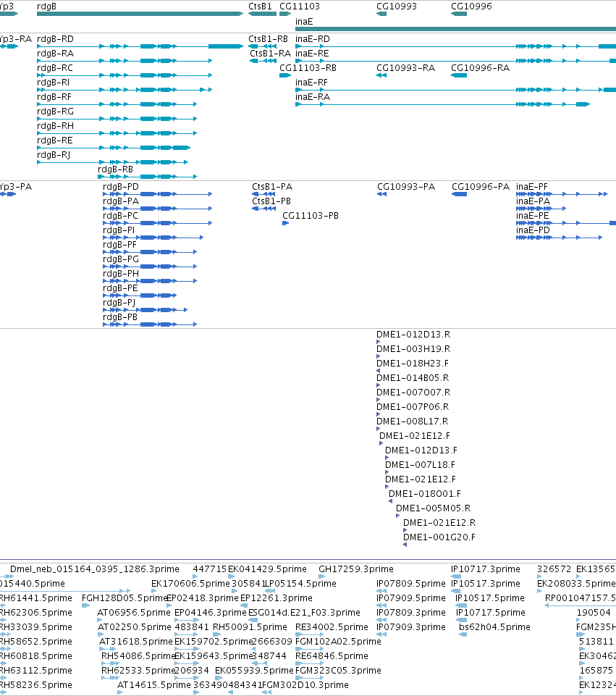Screen dimensions: 616x696
Task: Select protein rdgB-PI
Action: tap(153, 238)
